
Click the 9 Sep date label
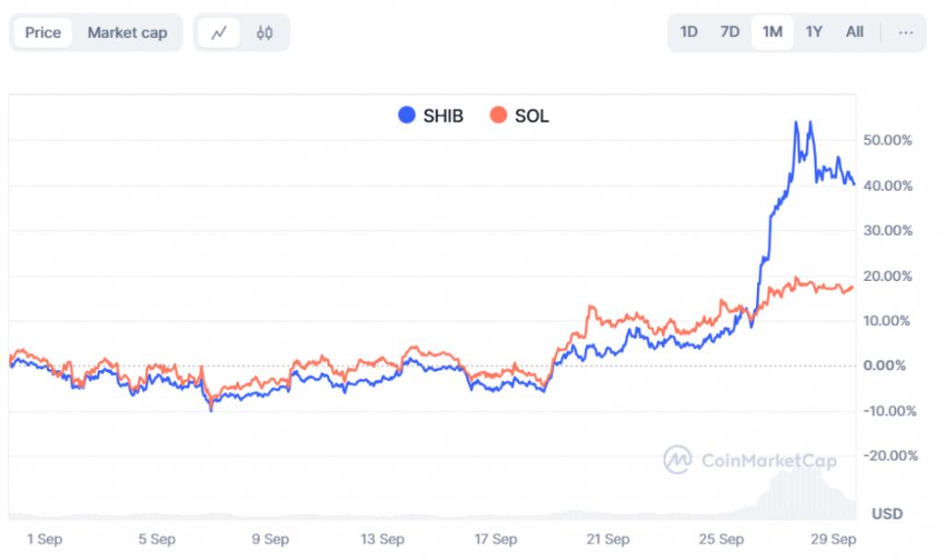point(270,539)
